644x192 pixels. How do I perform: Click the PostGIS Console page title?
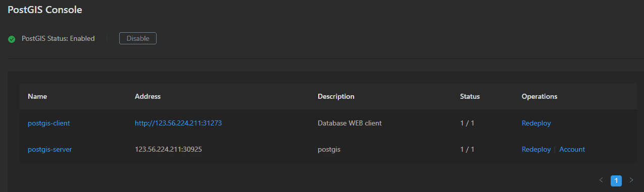pos(45,10)
